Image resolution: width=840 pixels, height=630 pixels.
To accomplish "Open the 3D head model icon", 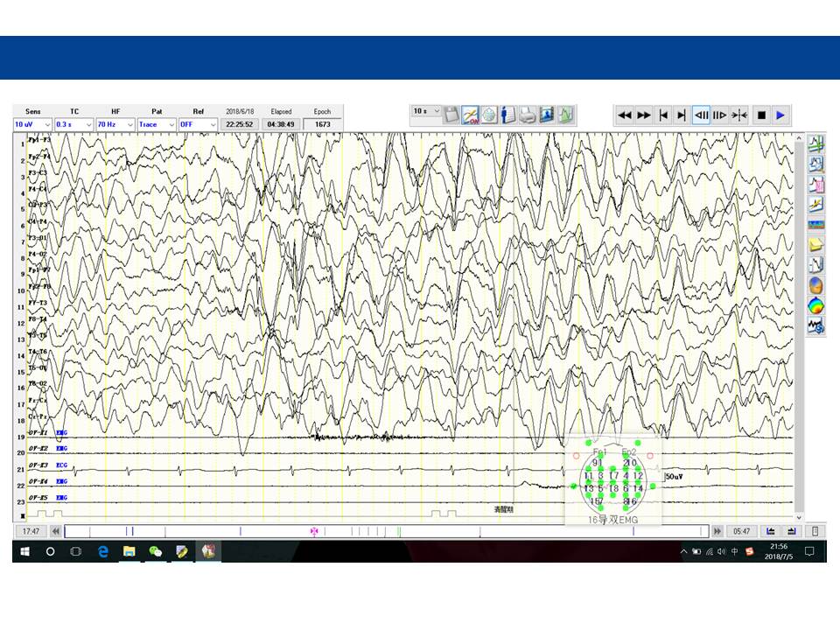I will pyautogui.click(x=815, y=285).
